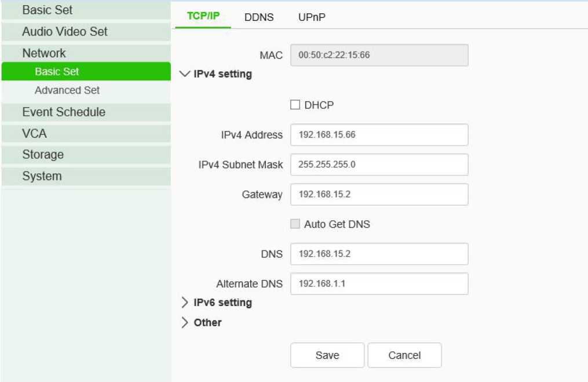Image resolution: width=588 pixels, height=382 pixels.
Task: Toggle the Auto Get DNS checkbox
Action: (295, 224)
